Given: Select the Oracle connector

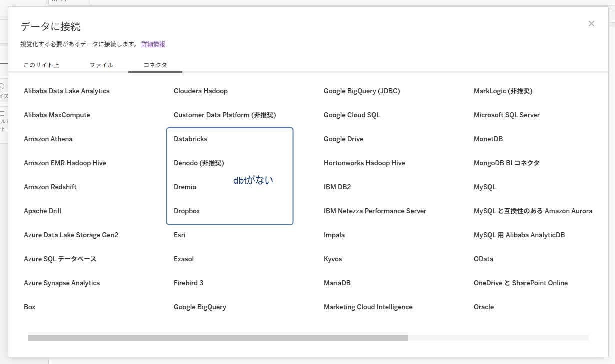Looking at the screenshot, I should (x=484, y=307).
